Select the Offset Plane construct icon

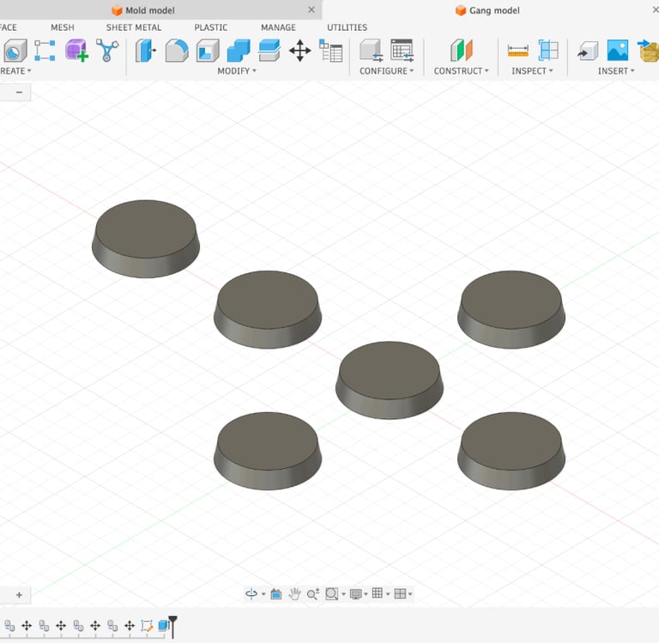click(462, 51)
